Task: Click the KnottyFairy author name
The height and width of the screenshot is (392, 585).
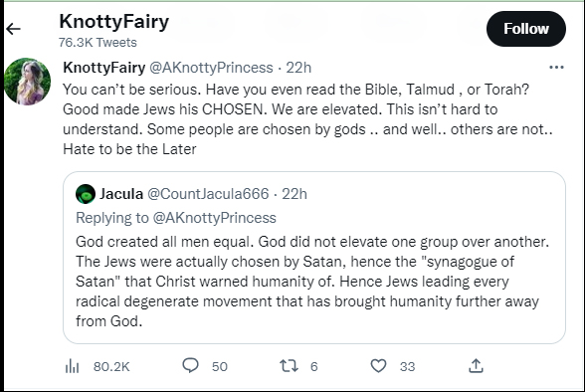Action: point(104,68)
